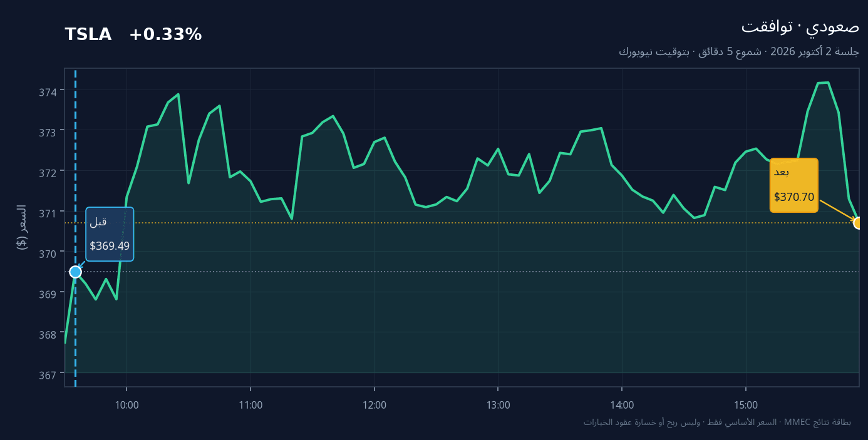This screenshot has height=440, width=868.
Task: Click the 14:00 time axis label
Action: (x=622, y=405)
